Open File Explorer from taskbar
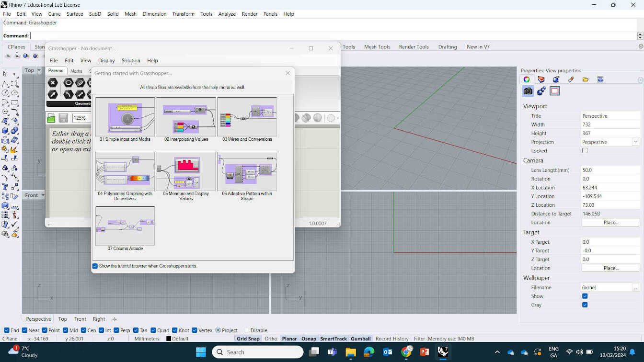Viewport: 644px width, 362px height. (351, 352)
